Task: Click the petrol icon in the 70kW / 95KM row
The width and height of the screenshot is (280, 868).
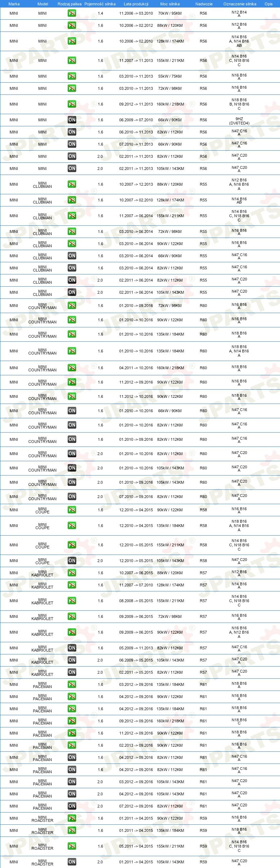Action: click(72, 13)
